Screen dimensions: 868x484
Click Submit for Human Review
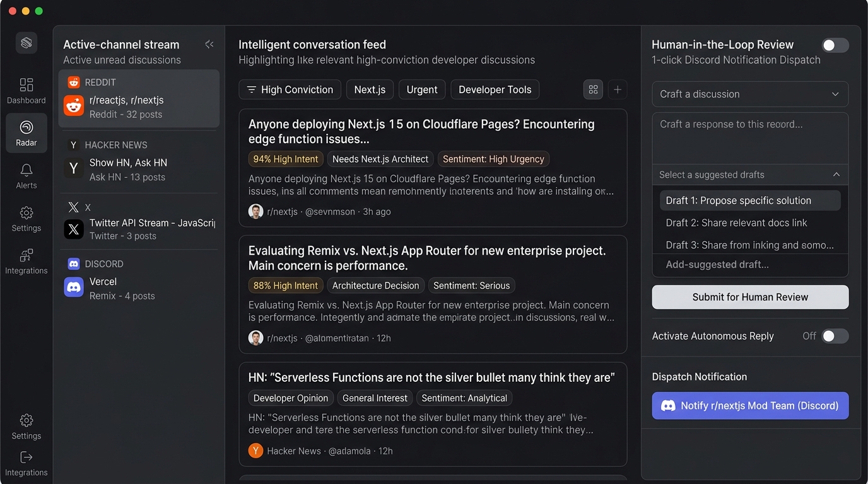[x=750, y=297]
